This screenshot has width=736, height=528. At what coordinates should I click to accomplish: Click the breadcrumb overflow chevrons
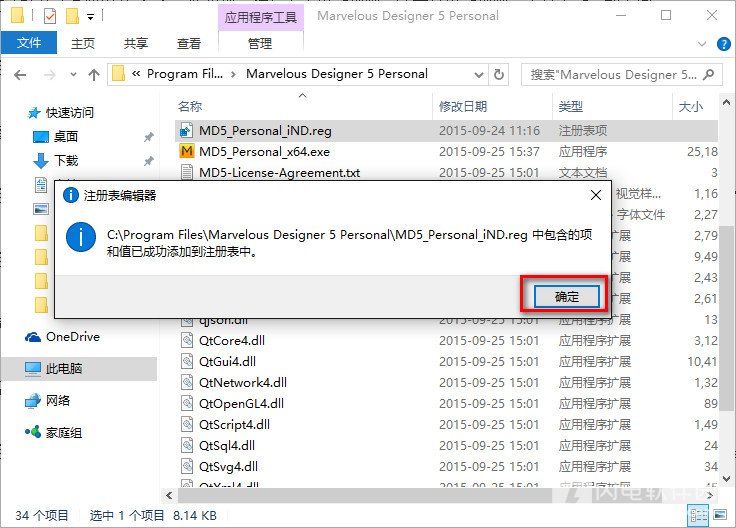[136, 74]
